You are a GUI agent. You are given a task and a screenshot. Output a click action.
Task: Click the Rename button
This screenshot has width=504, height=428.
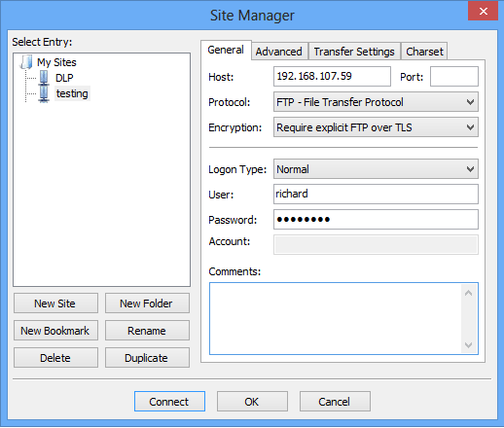(x=147, y=331)
